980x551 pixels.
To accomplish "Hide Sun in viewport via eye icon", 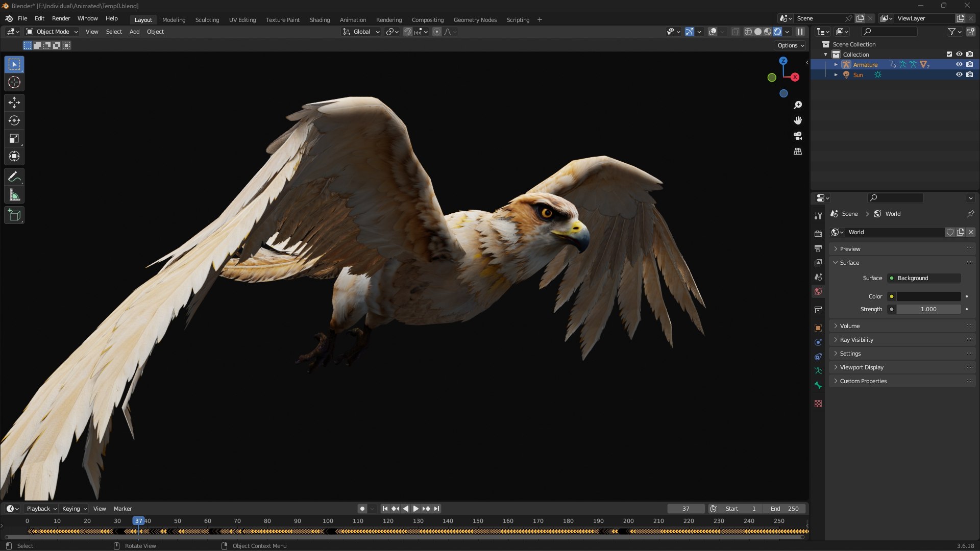I will pos(959,74).
